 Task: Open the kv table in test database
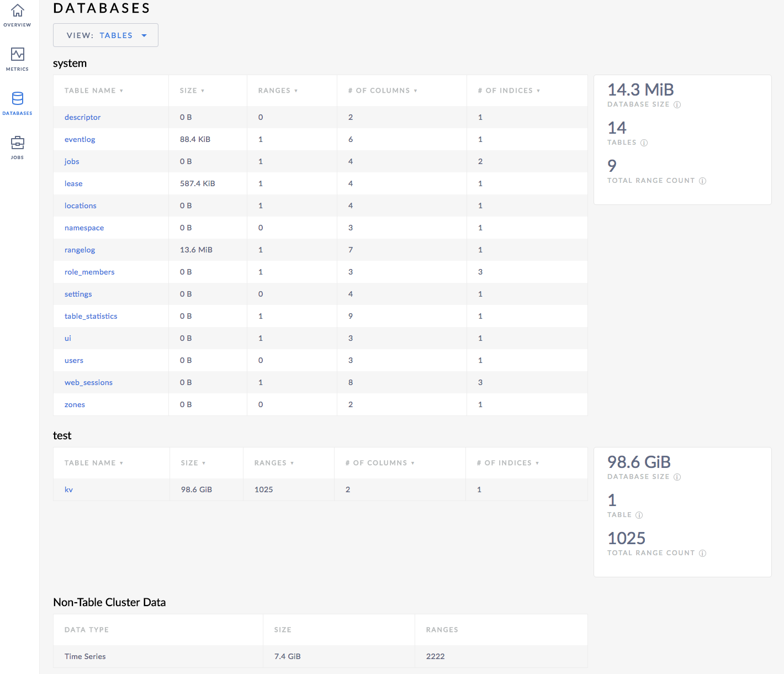[x=68, y=489]
